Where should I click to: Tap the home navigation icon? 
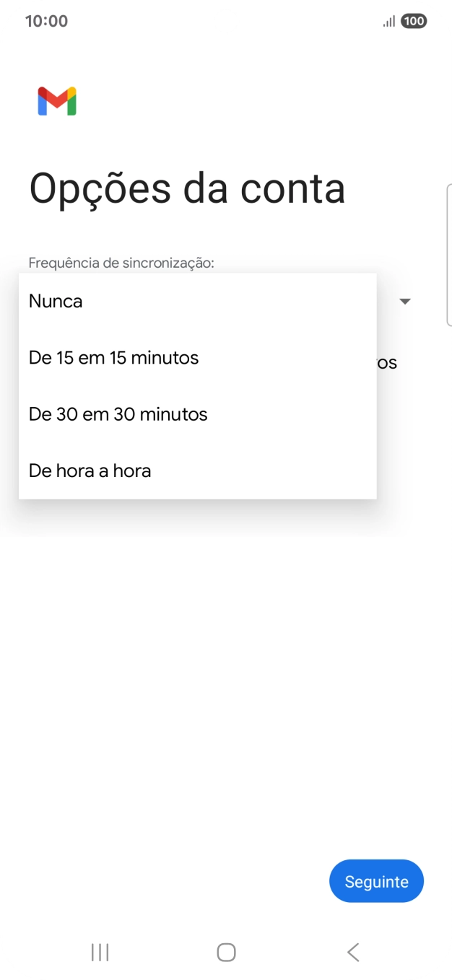coord(226,952)
